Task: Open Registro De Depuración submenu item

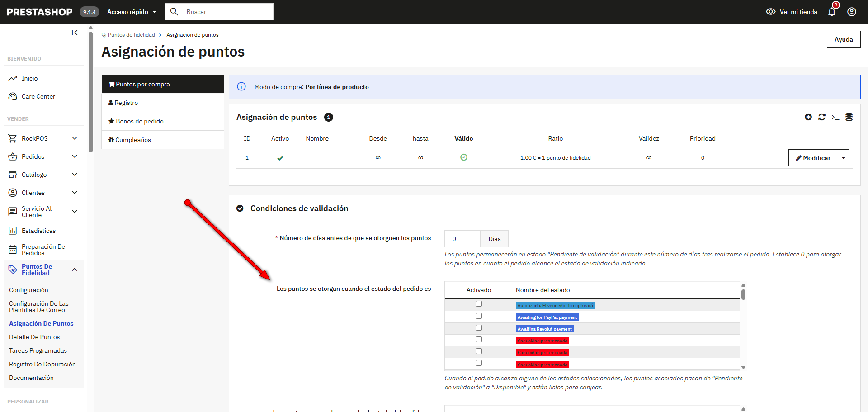Action: 42,364
